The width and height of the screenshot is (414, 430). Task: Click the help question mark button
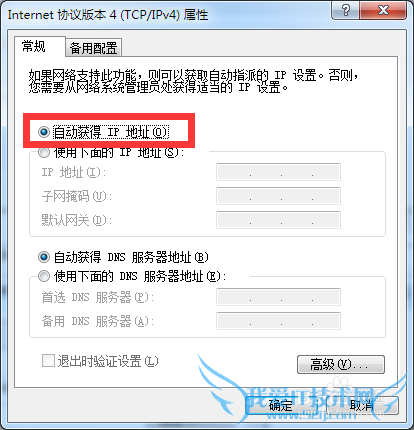(345, 10)
